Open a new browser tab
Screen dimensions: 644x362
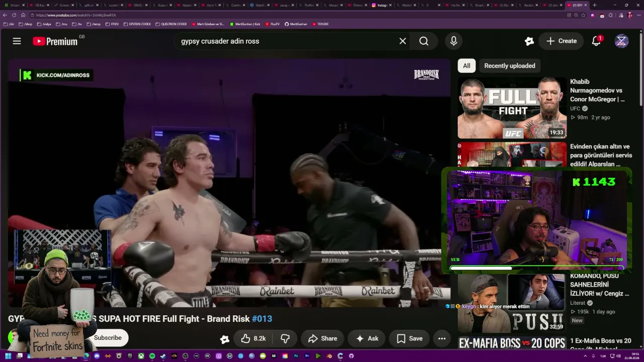coord(594,5)
